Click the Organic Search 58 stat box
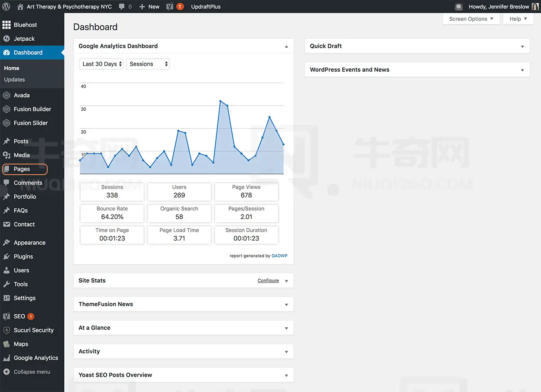Screen dimensions: 541x392 pos(179,213)
